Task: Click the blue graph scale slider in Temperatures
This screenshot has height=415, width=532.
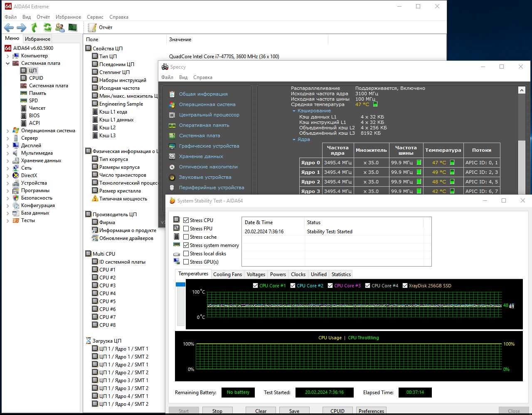Action: pos(180,284)
